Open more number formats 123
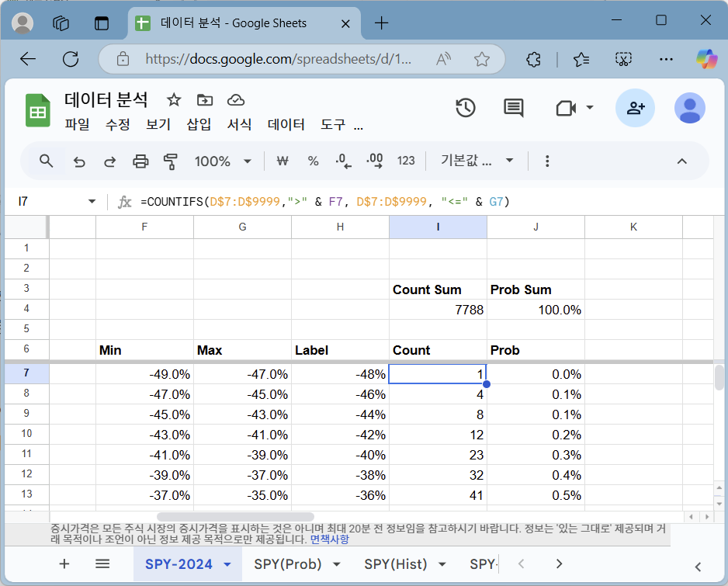Screen dimensions: 728x586 (x=406, y=161)
